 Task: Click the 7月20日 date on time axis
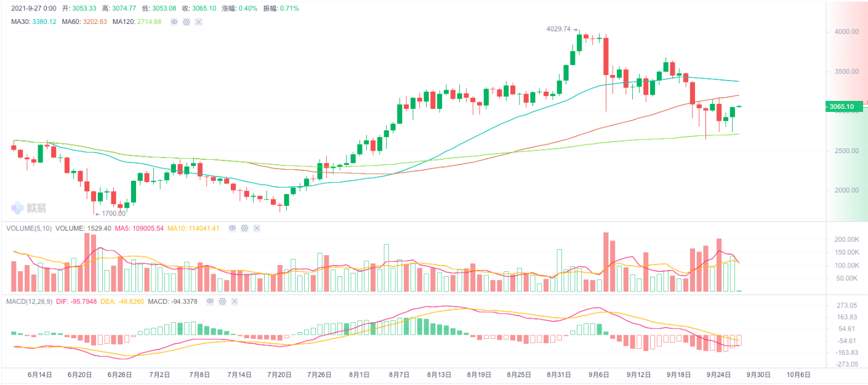[x=279, y=373]
